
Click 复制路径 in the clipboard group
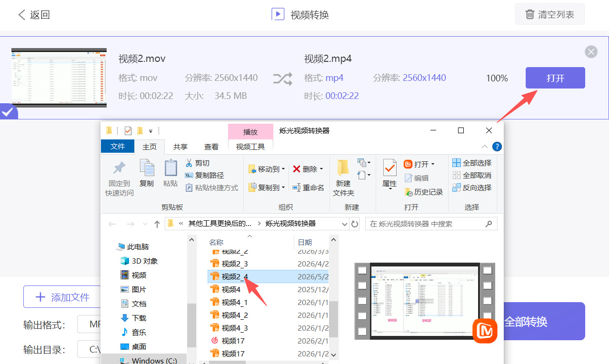(x=204, y=175)
